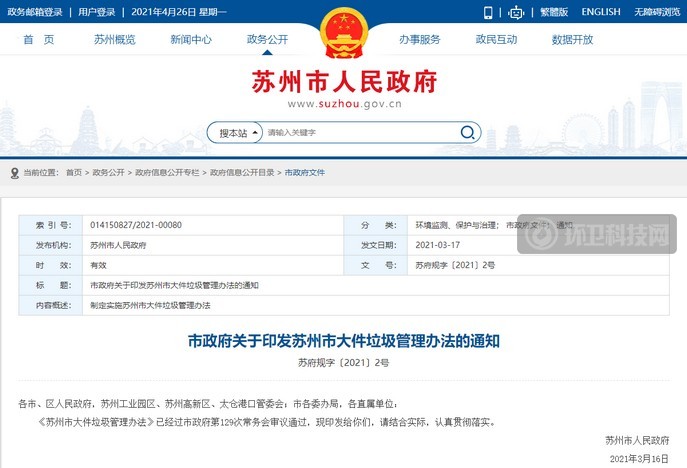Select the issue date 2021-03-17
Image resolution: width=687 pixels, height=468 pixels.
click(438, 245)
